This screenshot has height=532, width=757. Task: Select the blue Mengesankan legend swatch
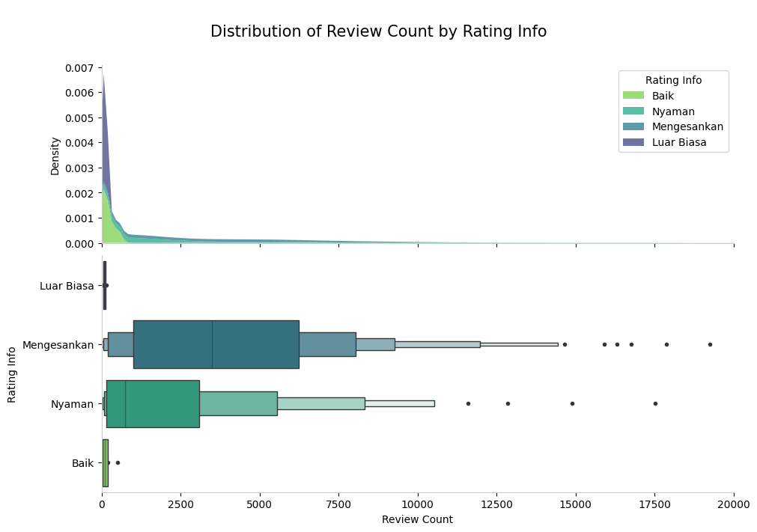pyautogui.click(x=633, y=126)
